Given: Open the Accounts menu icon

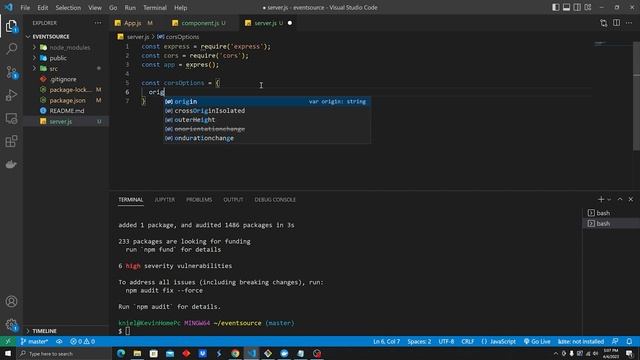Looking at the screenshot, I should pos(11,302).
